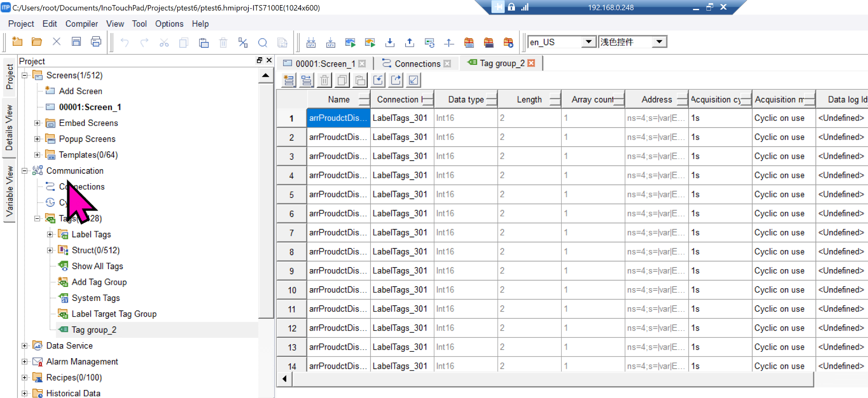Viewport: 868px width, 398px height.
Task: Expand the Label Tags tree node
Action: tap(50, 234)
